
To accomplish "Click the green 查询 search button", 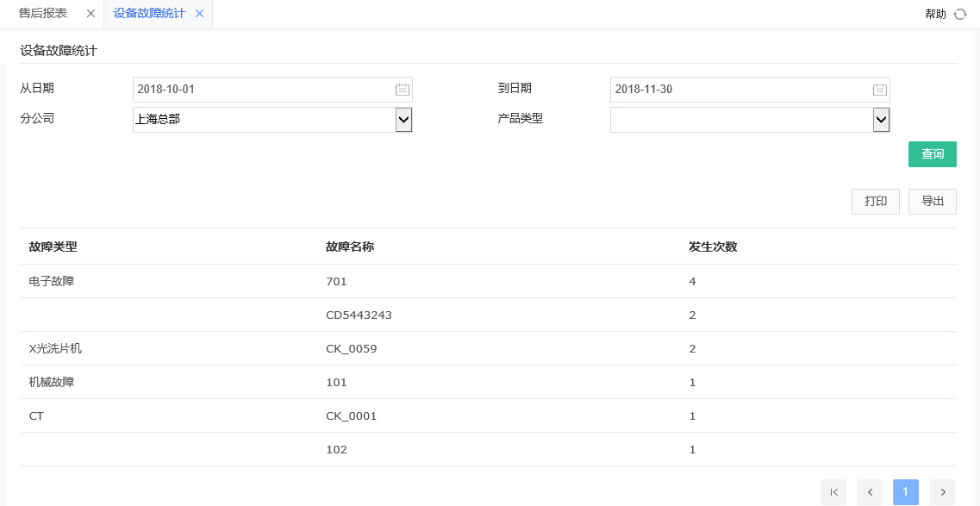I will point(932,153).
